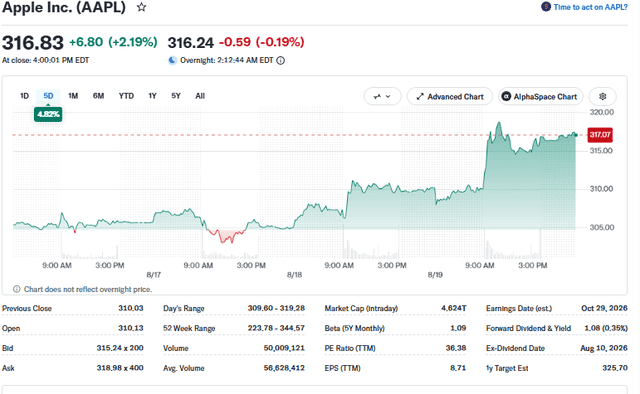Image resolution: width=640 pixels, height=394 pixels.
Task: Select the 1D range tab
Action: pos(24,96)
